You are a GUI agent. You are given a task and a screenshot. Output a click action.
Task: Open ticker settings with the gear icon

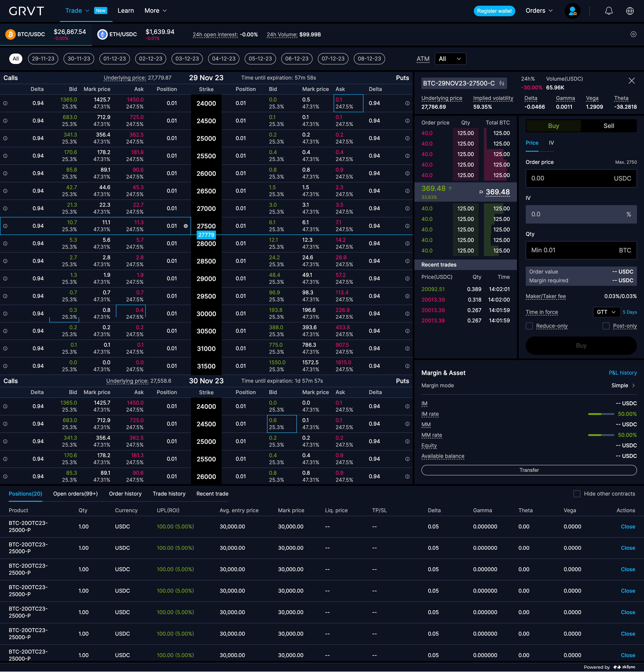[634, 34]
